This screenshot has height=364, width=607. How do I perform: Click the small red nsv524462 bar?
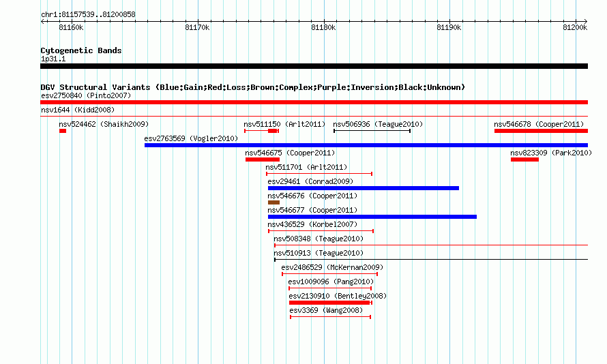tap(63, 131)
